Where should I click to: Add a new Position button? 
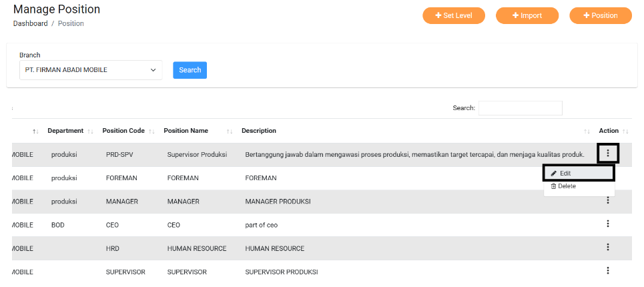(x=601, y=15)
